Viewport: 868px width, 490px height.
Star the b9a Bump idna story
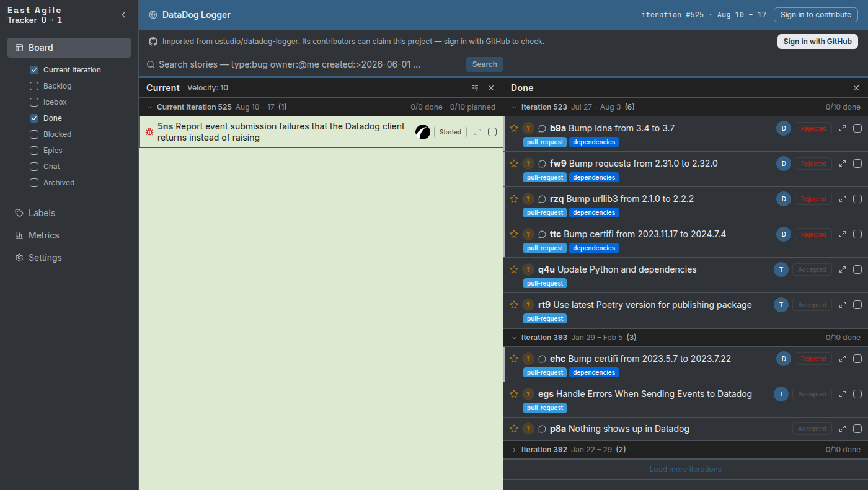[x=513, y=128]
